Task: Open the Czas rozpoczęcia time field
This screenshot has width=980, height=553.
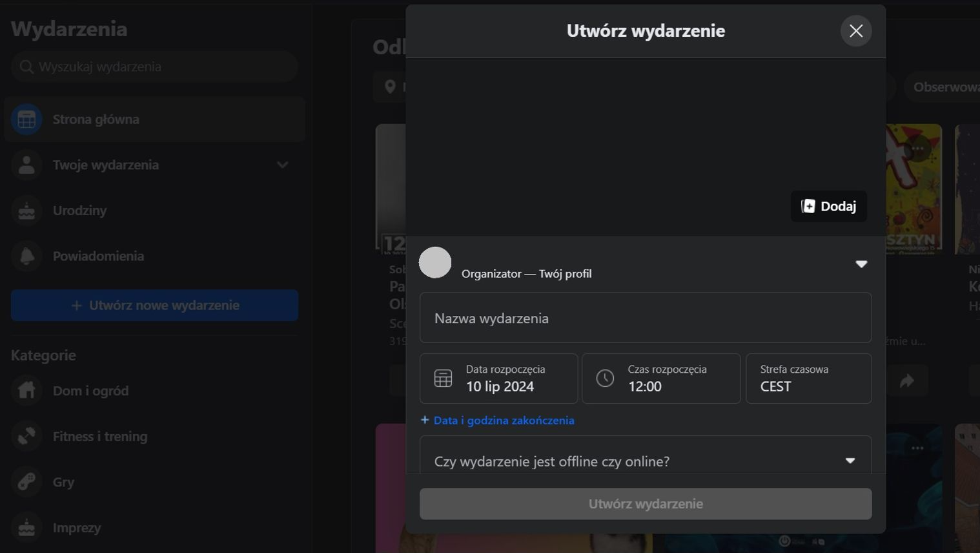Action: tap(661, 379)
